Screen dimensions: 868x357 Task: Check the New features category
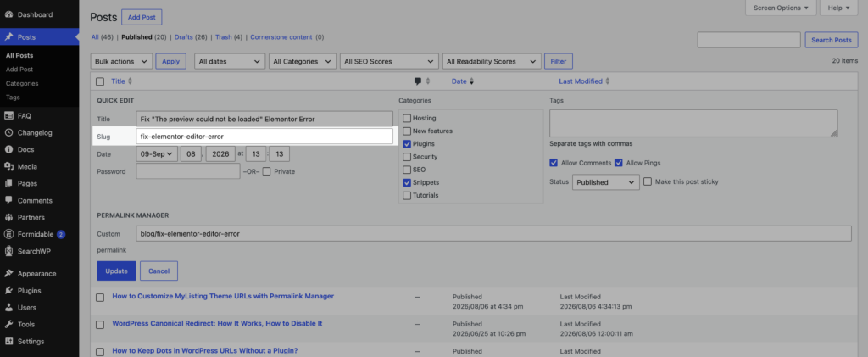pyautogui.click(x=407, y=131)
